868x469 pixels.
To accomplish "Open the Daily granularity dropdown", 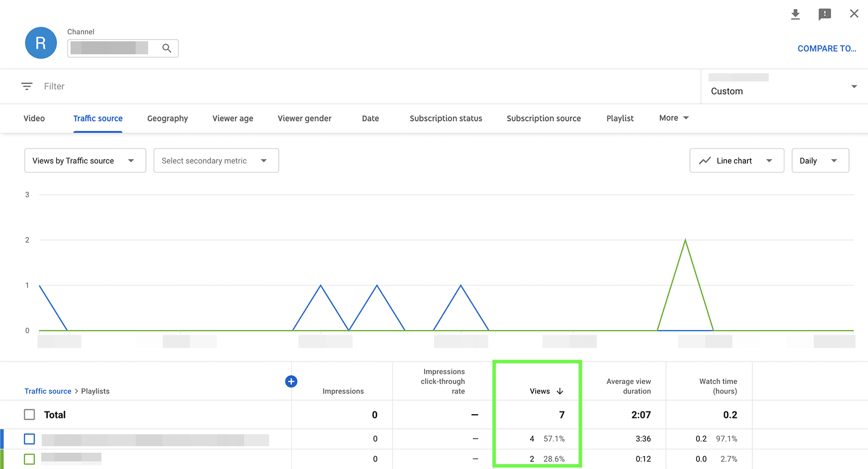I will [820, 161].
